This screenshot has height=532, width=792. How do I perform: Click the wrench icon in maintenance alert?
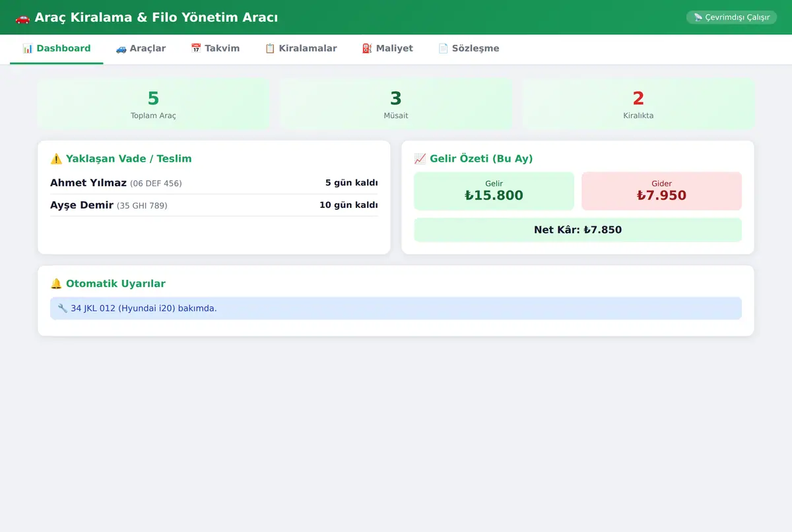click(63, 308)
